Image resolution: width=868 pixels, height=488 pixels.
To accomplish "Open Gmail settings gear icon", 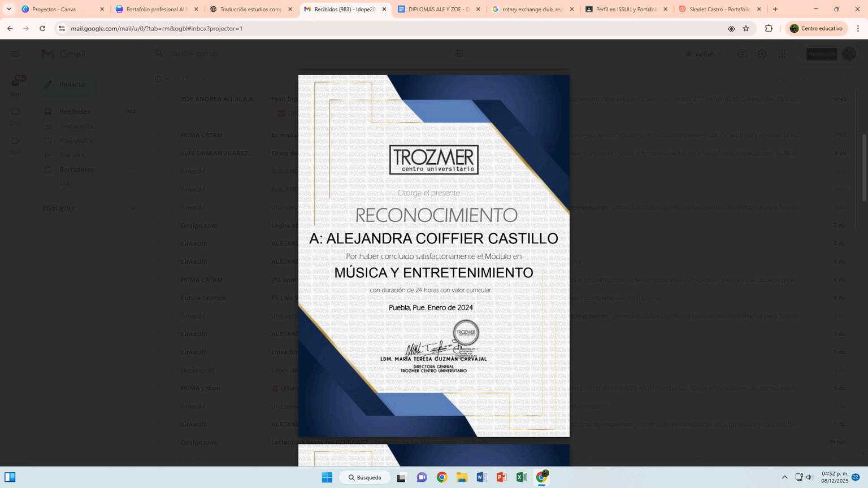I will 762,54.
